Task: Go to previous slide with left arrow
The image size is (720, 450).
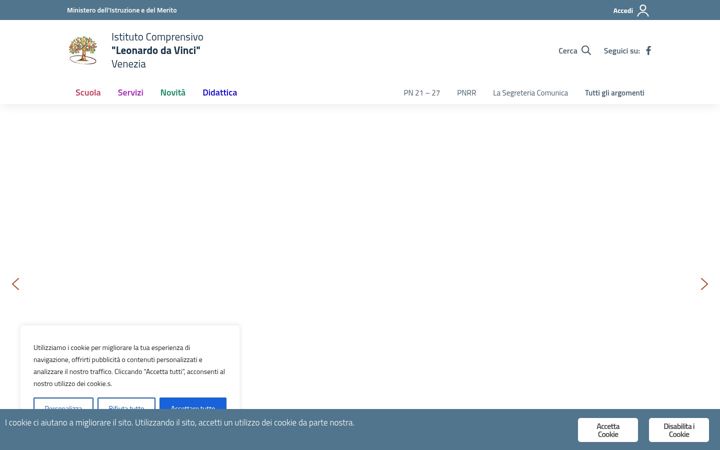Action: click(x=16, y=284)
